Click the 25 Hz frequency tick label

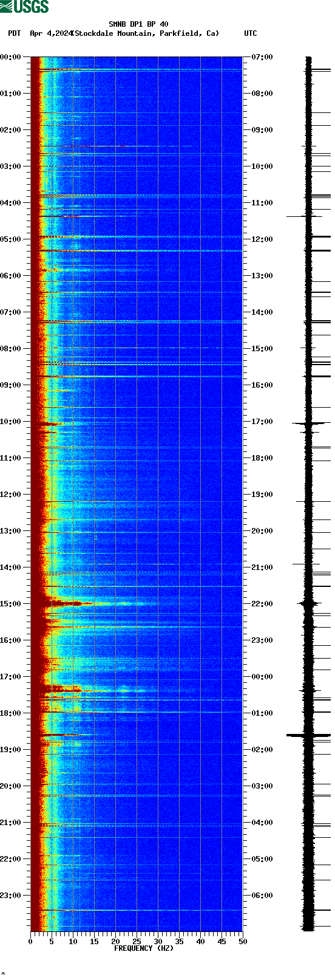point(137,942)
